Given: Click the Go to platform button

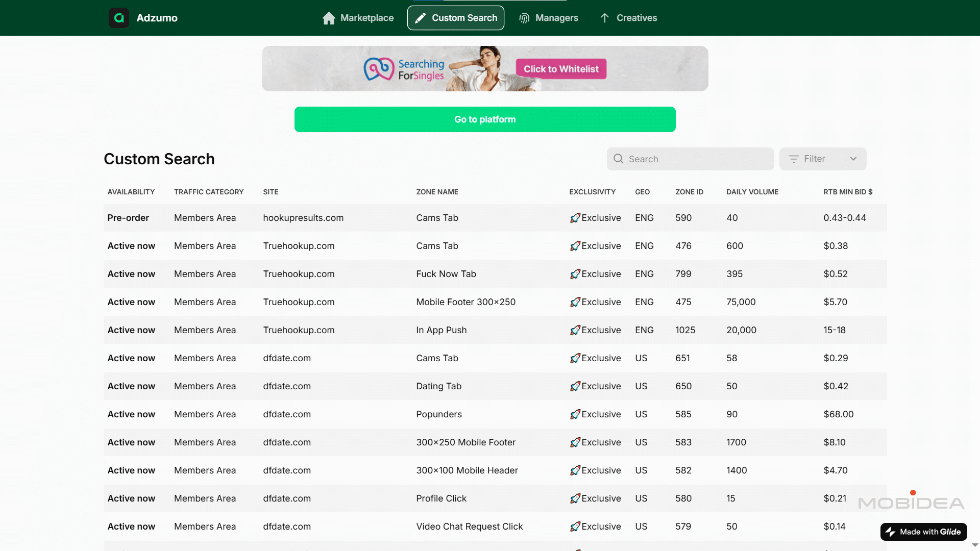Looking at the screenshot, I should (484, 119).
